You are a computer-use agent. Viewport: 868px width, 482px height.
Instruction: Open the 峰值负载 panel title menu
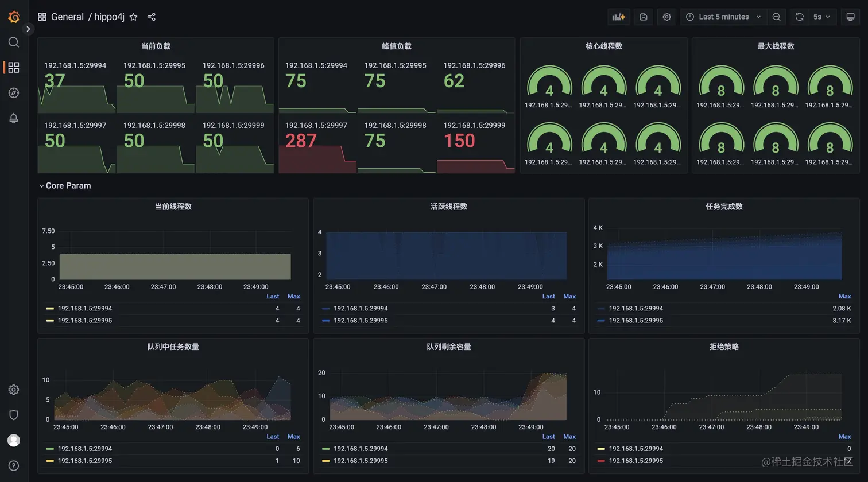(x=397, y=46)
